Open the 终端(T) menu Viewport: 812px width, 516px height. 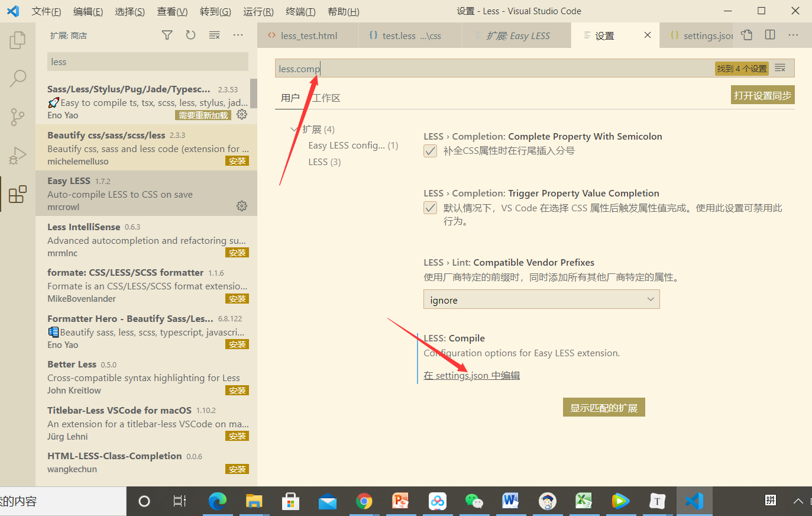coord(300,11)
